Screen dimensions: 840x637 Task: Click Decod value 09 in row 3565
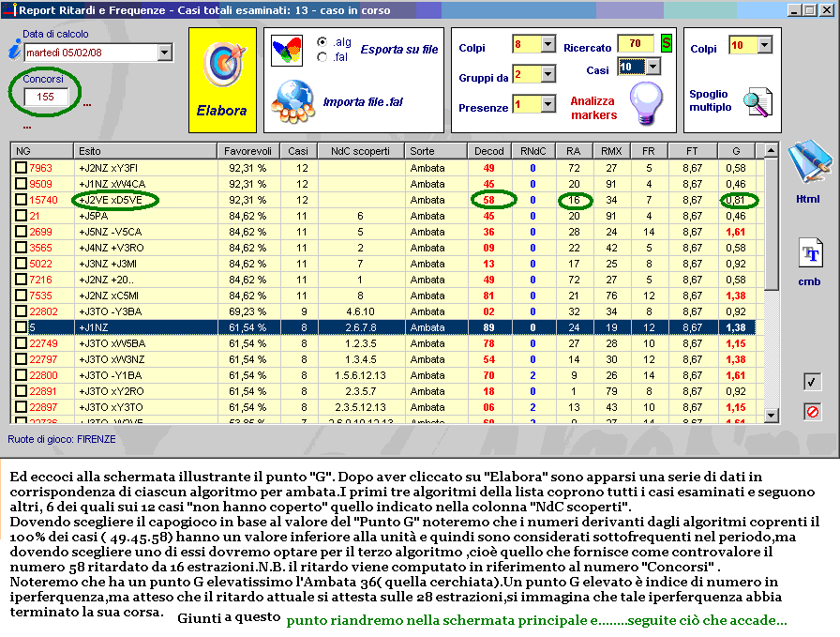(x=488, y=248)
